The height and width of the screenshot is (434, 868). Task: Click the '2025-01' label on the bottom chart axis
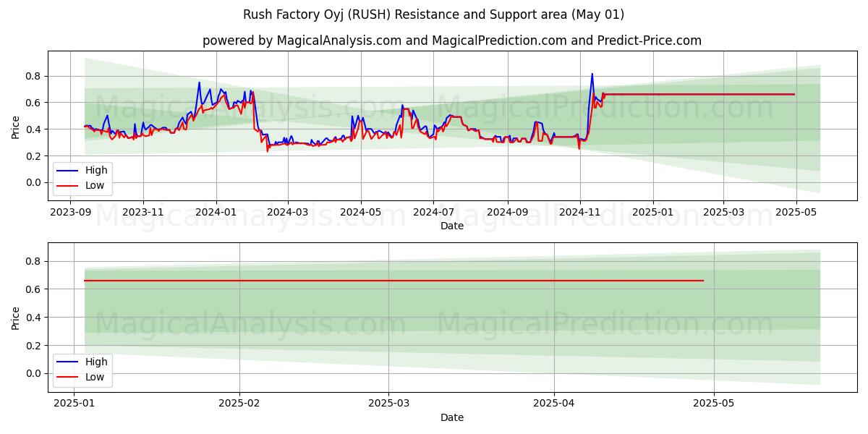click(75, 404)
